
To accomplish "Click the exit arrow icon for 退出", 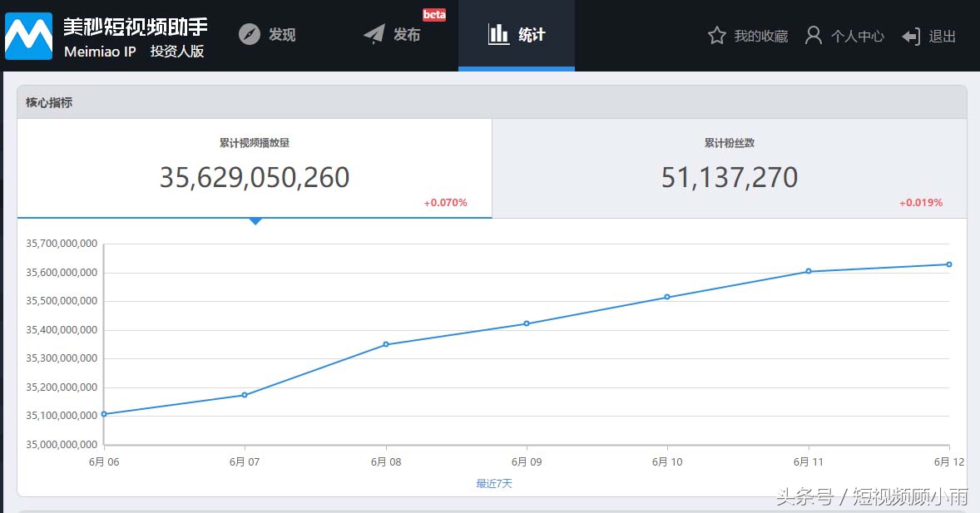I will click(911, 37).
